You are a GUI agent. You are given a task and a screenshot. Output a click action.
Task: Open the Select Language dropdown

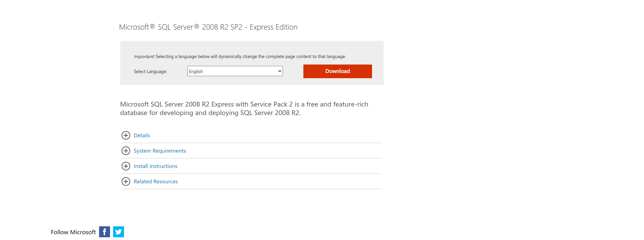coord(235,71)
